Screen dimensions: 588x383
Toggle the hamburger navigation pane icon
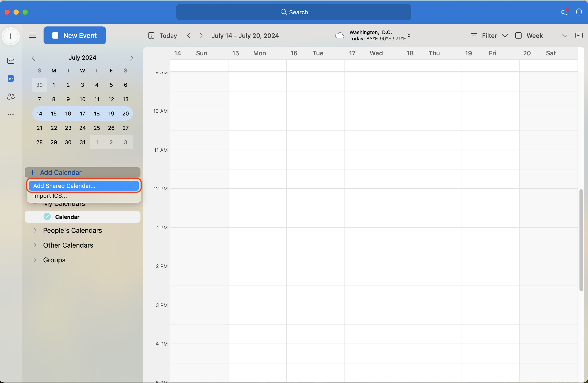33,35
